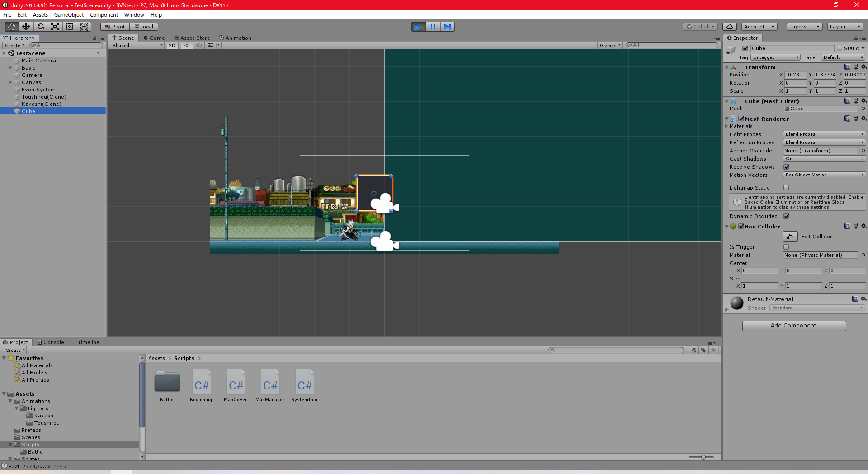The height and width of the screenshot is (474, 868).
Task: Disable Box Collider component checkbox
Action: click(741, 226)
